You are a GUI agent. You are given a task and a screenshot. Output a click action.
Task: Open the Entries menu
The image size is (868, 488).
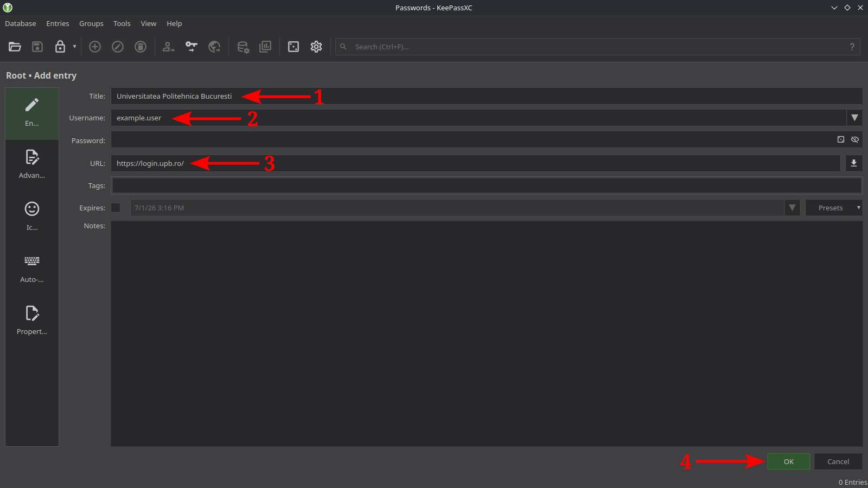pyautogui.click(x=58, y=23)
